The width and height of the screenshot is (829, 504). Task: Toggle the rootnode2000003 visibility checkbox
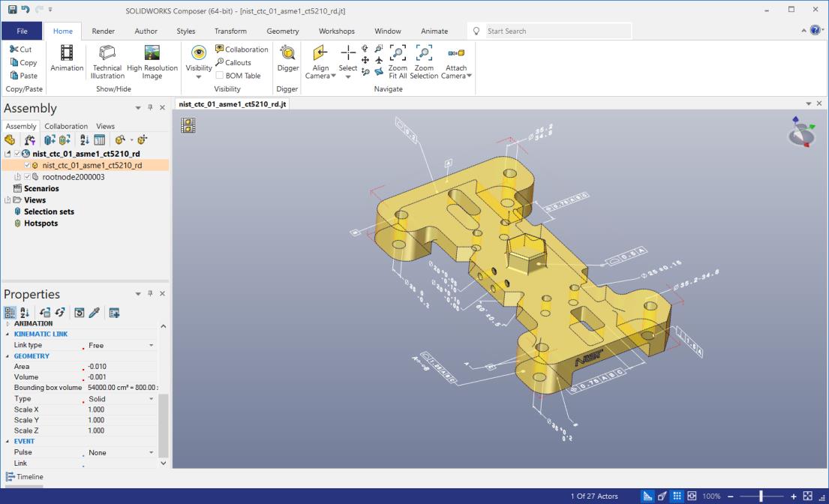27,177
